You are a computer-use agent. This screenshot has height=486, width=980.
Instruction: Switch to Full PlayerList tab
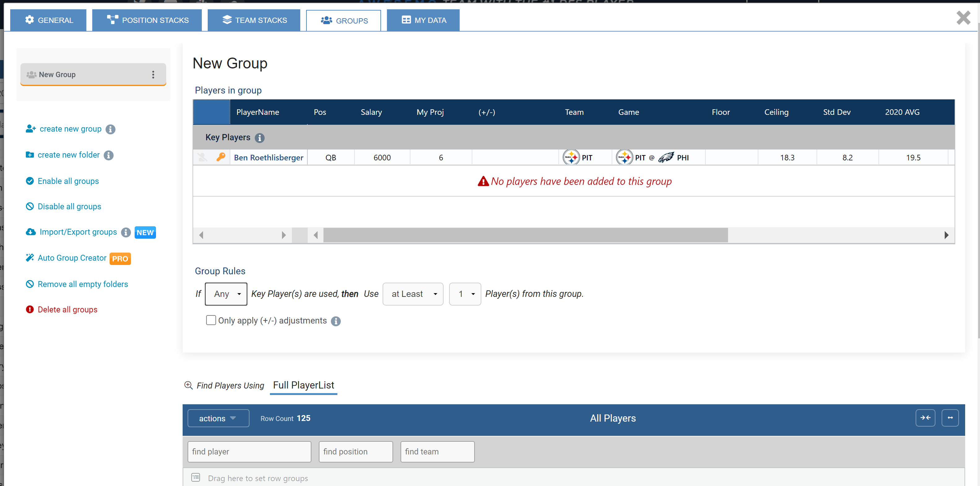[304, 385]
